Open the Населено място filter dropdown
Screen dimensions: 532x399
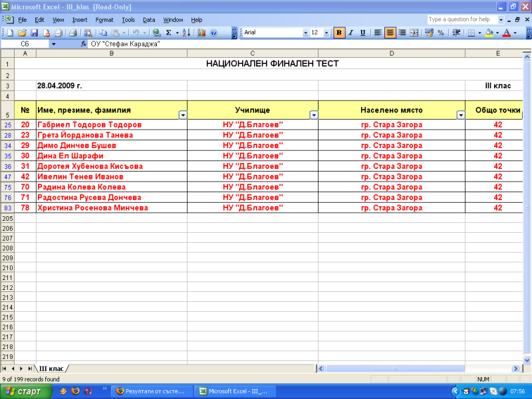(x=460, y=115)
